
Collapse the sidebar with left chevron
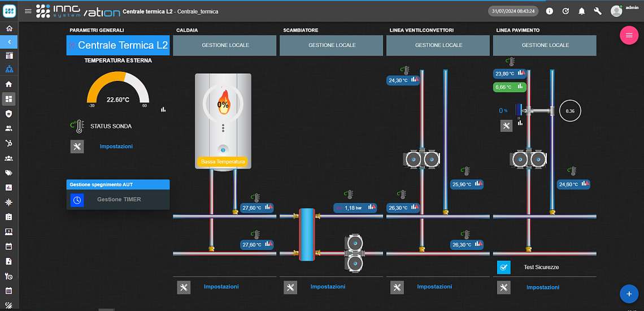point(9,41)
